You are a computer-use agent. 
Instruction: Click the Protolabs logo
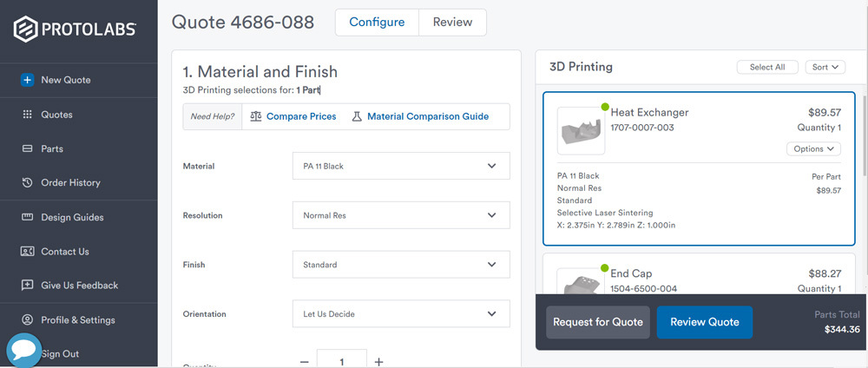point(75,30)
